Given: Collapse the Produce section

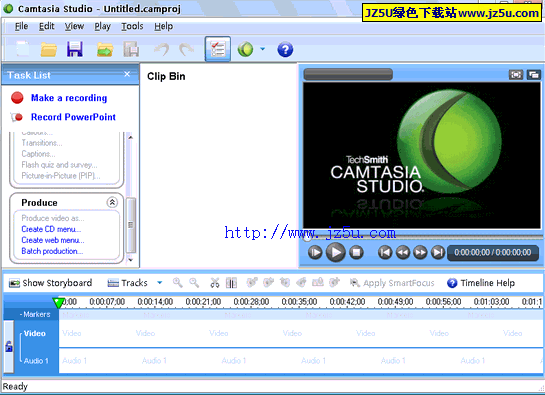Looking at the screenshot, I should point(112,202).
